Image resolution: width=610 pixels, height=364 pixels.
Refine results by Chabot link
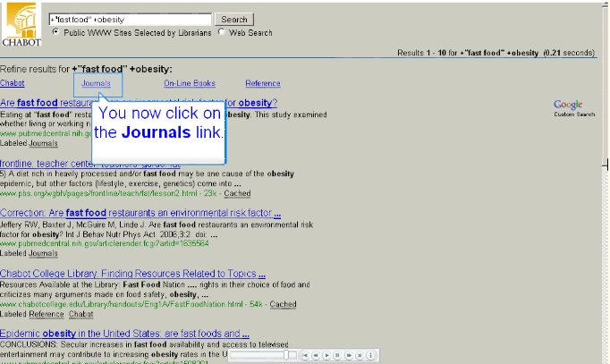click(x=12, y=83)
